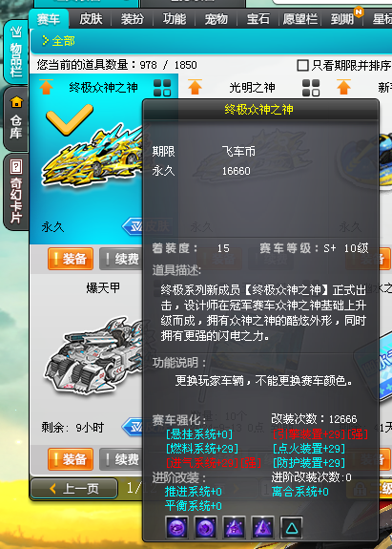Open the 奇幻卡片 card sidebar icon
Screen dimensions: 392x549
pos(15,192)
